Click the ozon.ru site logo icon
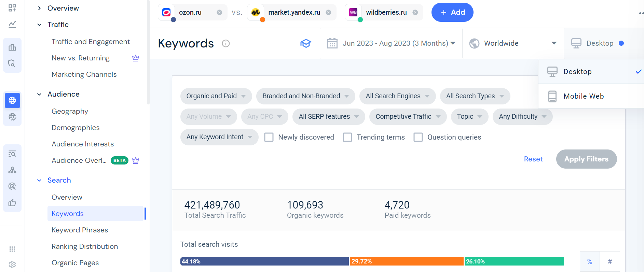Viewport: 644px width, 272px height. pos(166,12)
